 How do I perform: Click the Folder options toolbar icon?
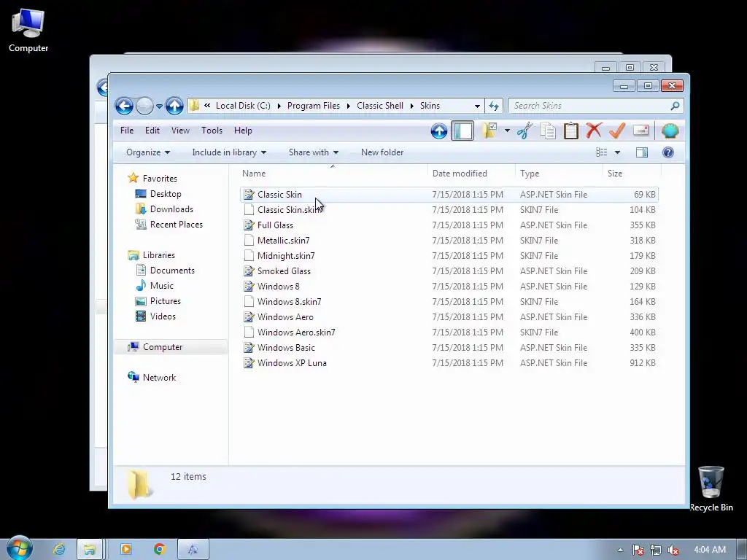(x=489, y=131)
